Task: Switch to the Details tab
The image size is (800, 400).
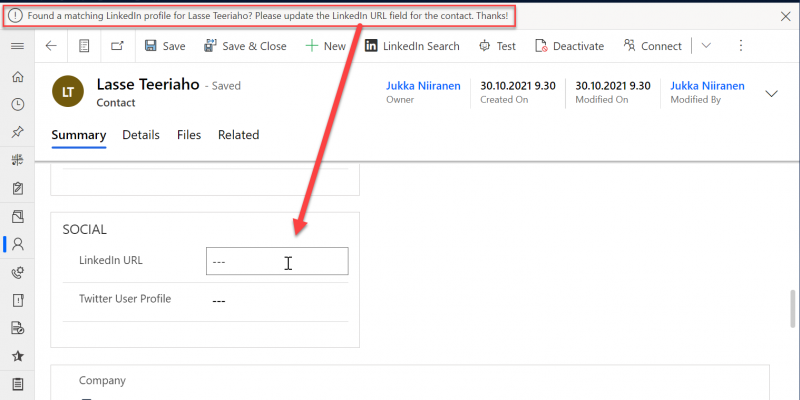Action: pyautogui.click(x=141, y=135)
